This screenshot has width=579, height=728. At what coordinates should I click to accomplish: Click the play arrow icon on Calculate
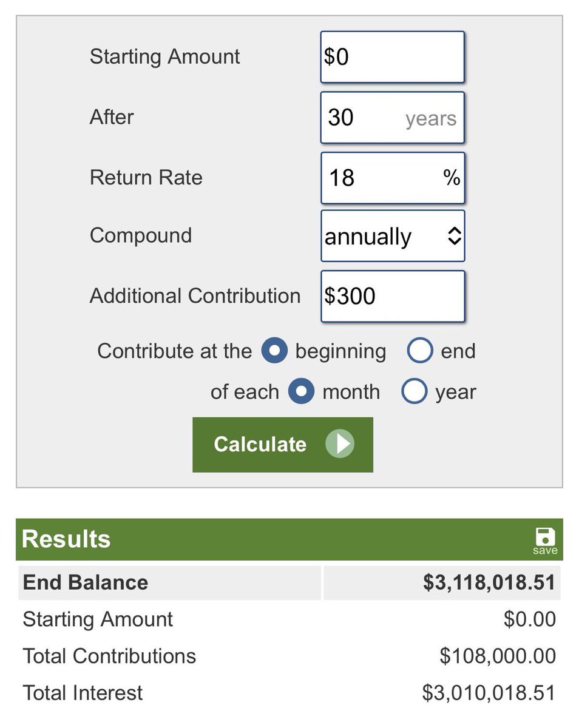tap(340, 444)
